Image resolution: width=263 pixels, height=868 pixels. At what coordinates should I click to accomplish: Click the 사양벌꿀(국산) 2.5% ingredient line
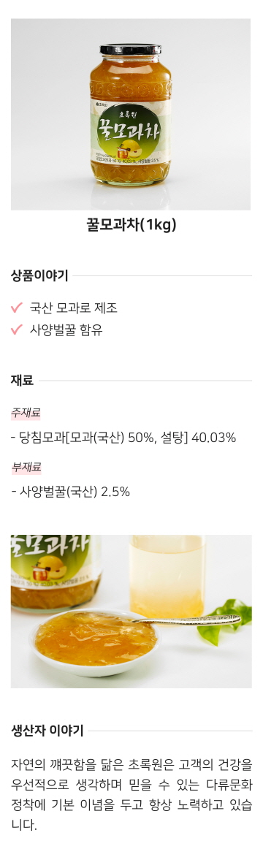point(70,492)
